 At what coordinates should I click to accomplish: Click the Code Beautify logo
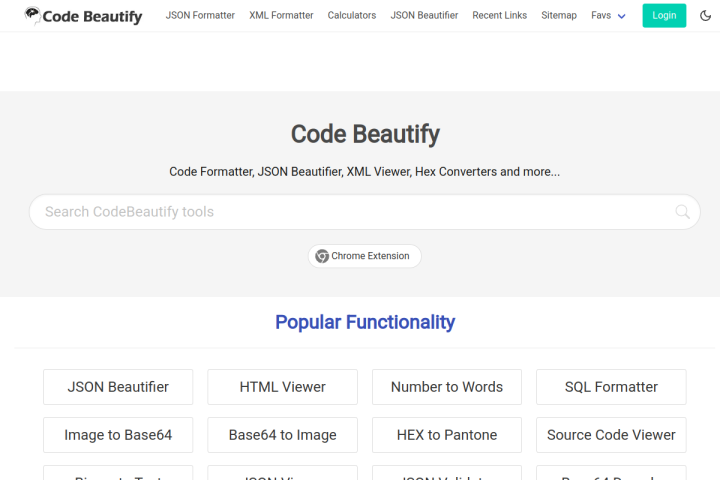pyautogui.click(x=83, y=16)
